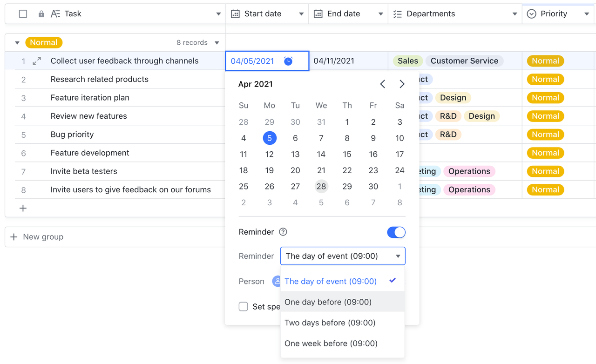The image size is (596, 364).
Task: Open the '8 records' dropdown in group header
Action: [x=217, y=43]
